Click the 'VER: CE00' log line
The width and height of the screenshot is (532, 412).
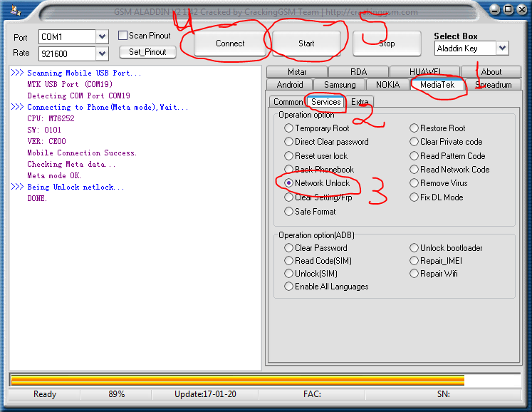pyautogui.click(x=46, y=141)
